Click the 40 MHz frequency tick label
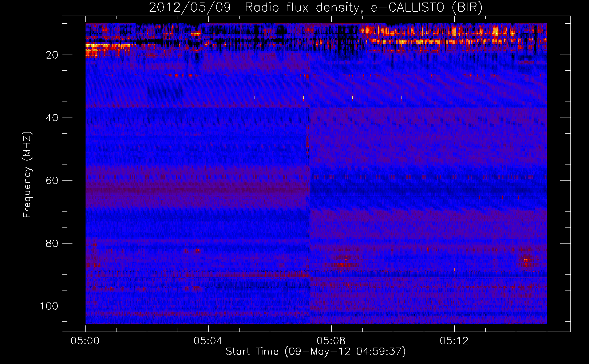589x364 pixels. [52, 118]
